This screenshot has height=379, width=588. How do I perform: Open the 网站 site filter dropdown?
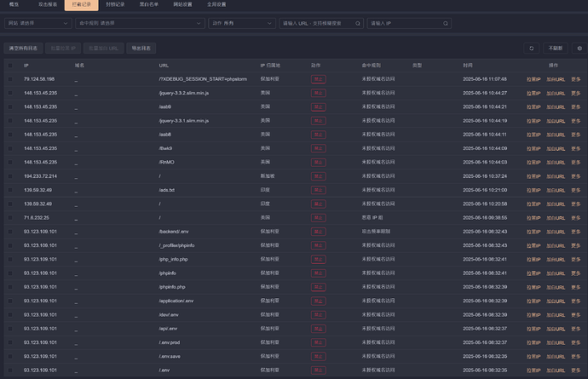[x=37, y=23]
